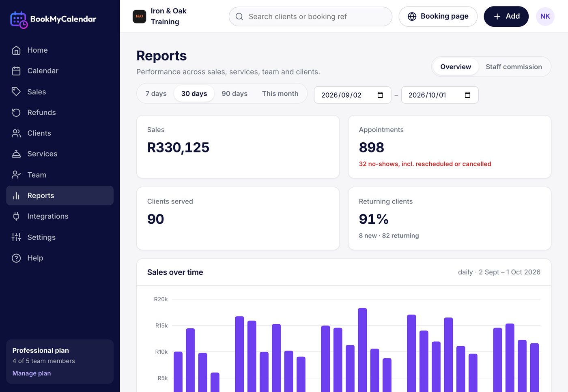
Task: Focus the search clients or booking ref field
Action: 310,17
